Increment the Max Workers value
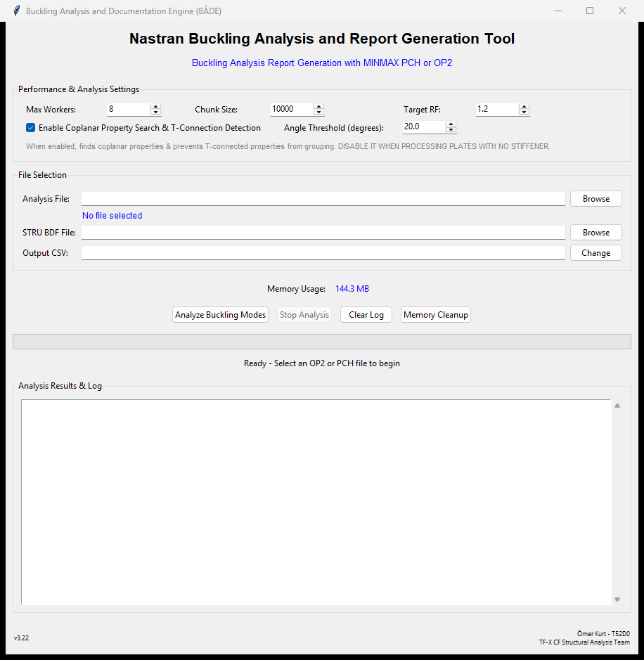Image resolution: width=644 pixels, height=660 pixels. pos(155,106)
